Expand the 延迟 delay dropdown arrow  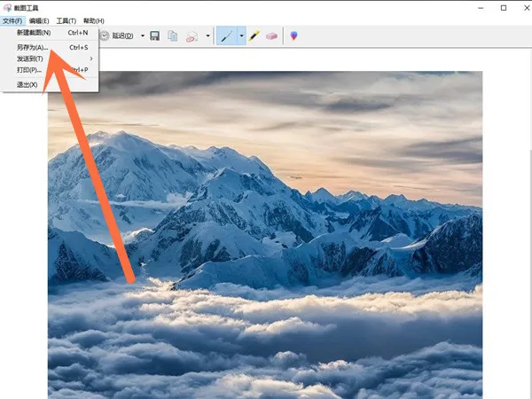coord(142,36)
